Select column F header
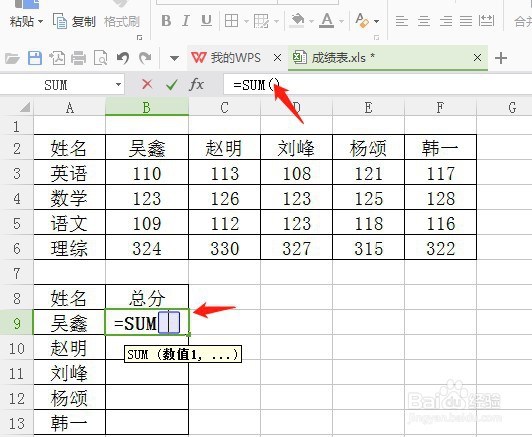Image resolution: width=532 pixels, height=437 pixels. pyautogui.click(x=440, y=107)
